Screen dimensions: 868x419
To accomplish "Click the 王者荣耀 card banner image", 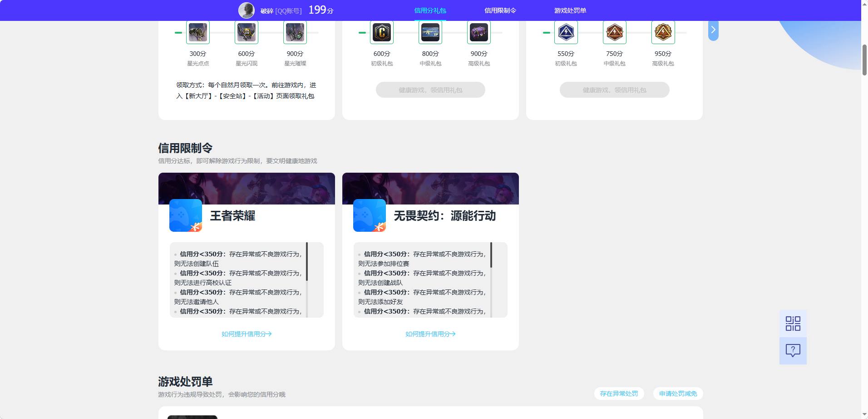I will pyautogui.click(x=247, y=189).
